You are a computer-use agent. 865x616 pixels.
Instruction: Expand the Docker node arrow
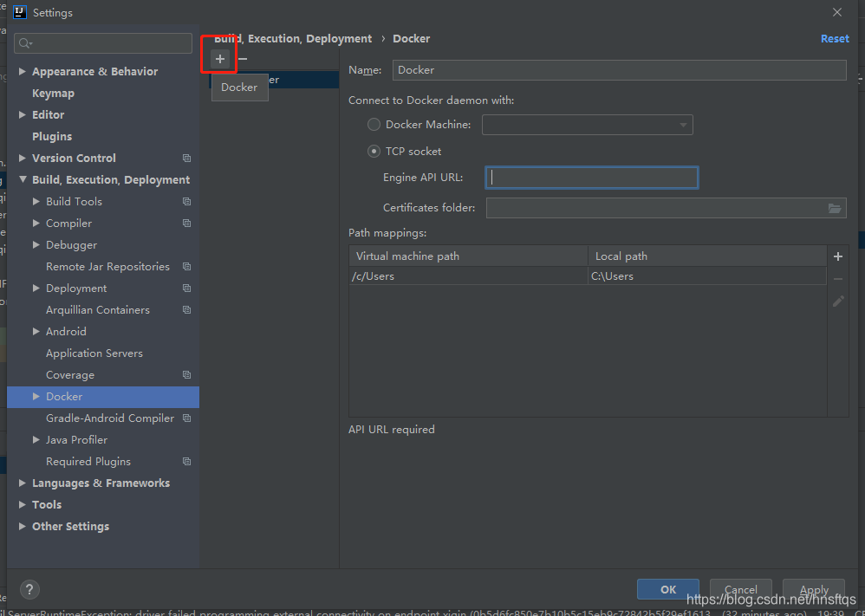click(36, 397)
